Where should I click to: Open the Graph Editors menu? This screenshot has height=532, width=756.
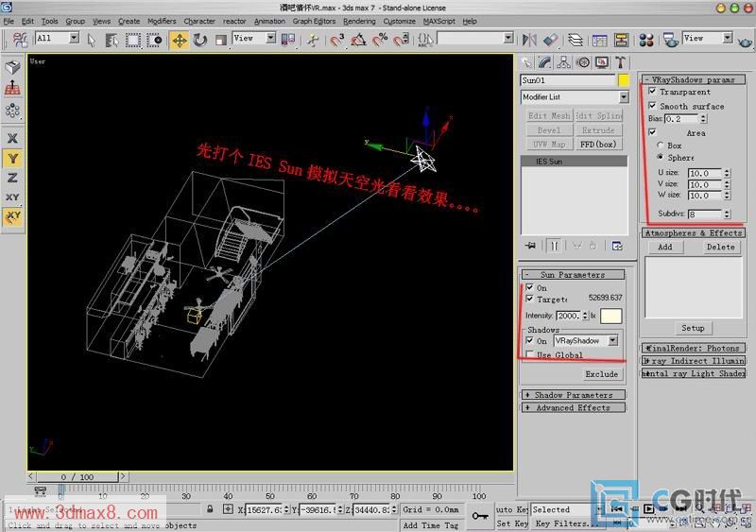coord(314,21)
